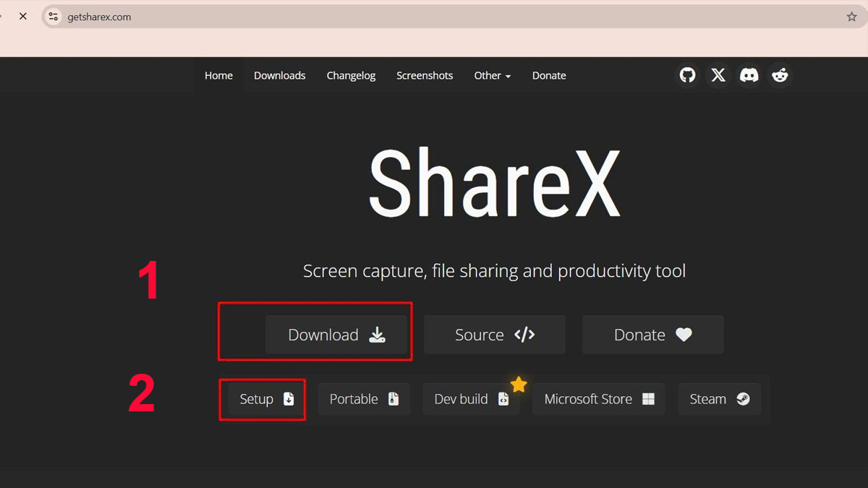
Task: Open the ShareX GitHub page icon
Action: tap(687, 75)
